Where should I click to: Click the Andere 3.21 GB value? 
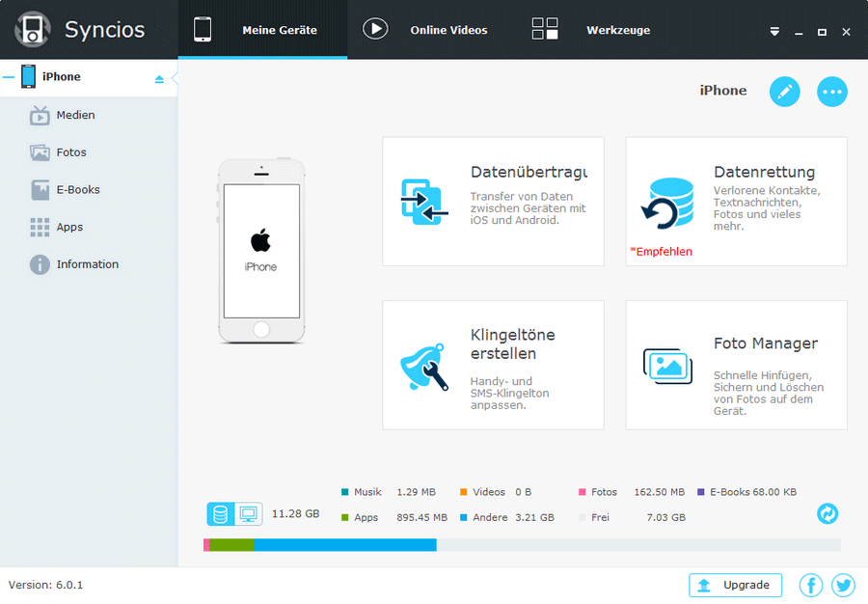click(534, 517)
